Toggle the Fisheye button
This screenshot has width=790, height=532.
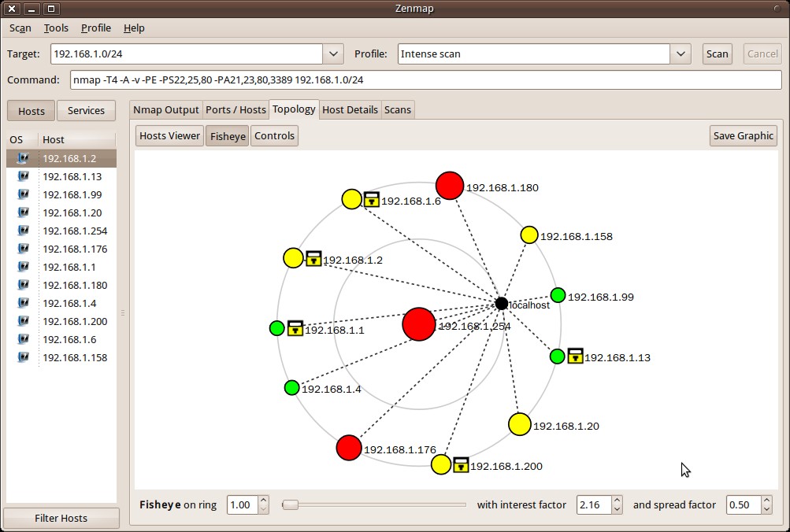pos(227,136)
